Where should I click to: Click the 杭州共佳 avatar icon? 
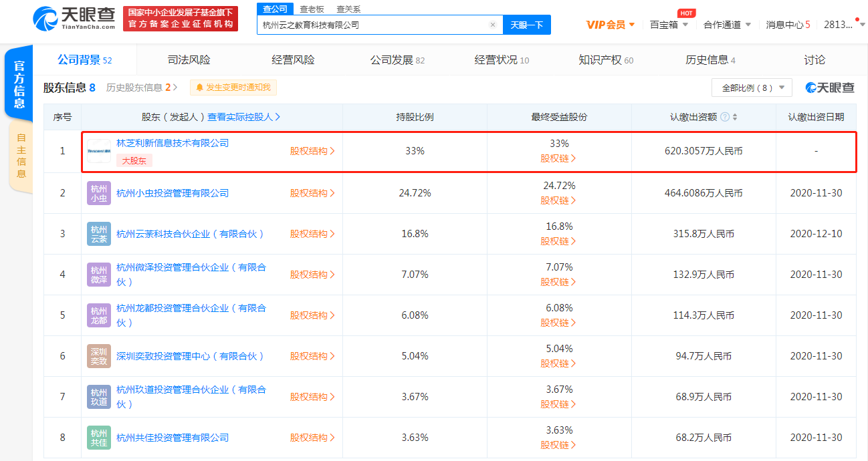[99, 438]
